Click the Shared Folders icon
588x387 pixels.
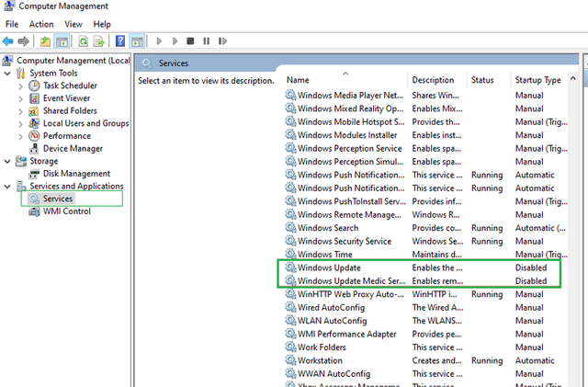coord(34,111)
